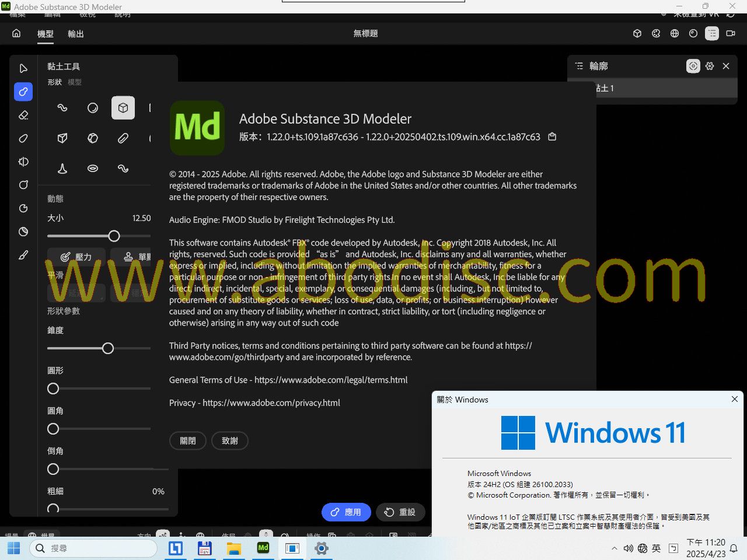Toggle the highlighted outline list panel icon
This screenshot has width=747, height=560.
712,33
